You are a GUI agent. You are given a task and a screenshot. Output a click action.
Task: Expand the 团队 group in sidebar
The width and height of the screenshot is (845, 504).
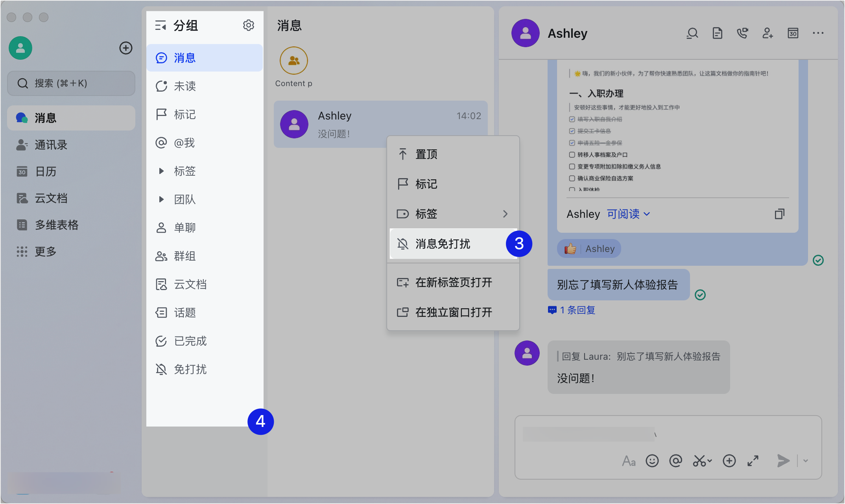[161, 199]
